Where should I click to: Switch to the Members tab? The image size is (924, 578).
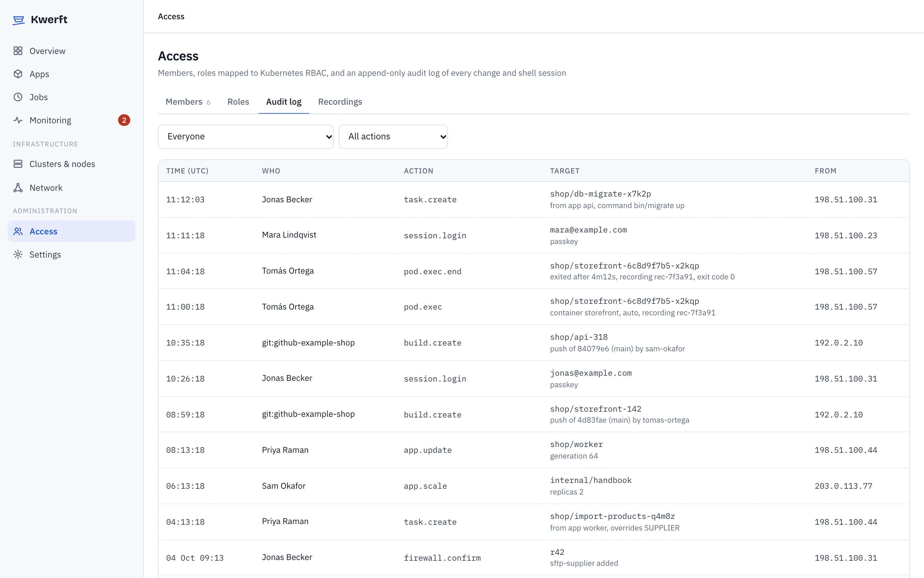(x=188, y=102)
